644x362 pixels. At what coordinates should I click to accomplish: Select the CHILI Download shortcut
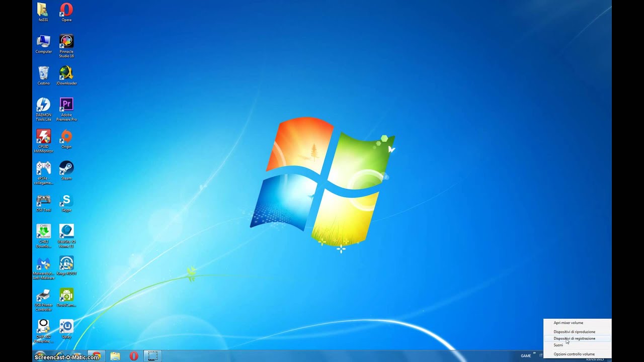click(43, 236)
